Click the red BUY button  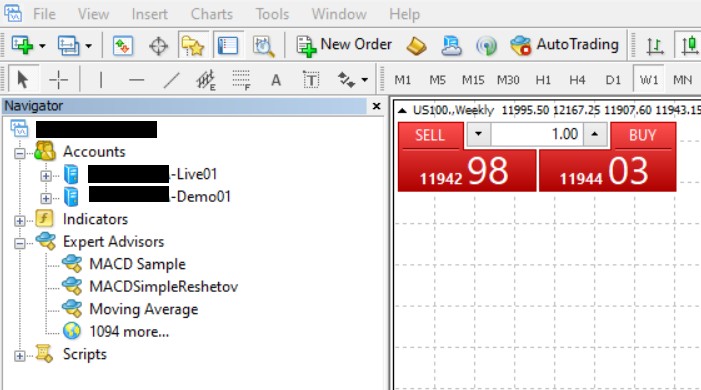[x=643, y=135]
